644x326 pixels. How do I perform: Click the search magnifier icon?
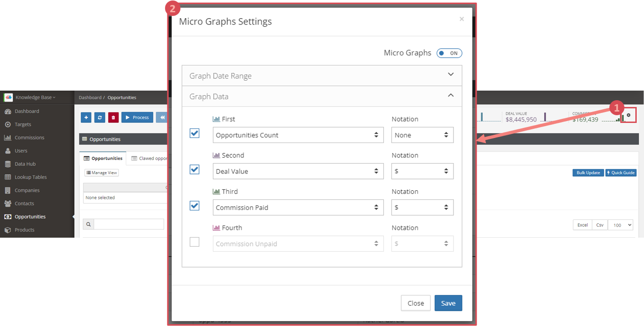[x=88, y=224]
